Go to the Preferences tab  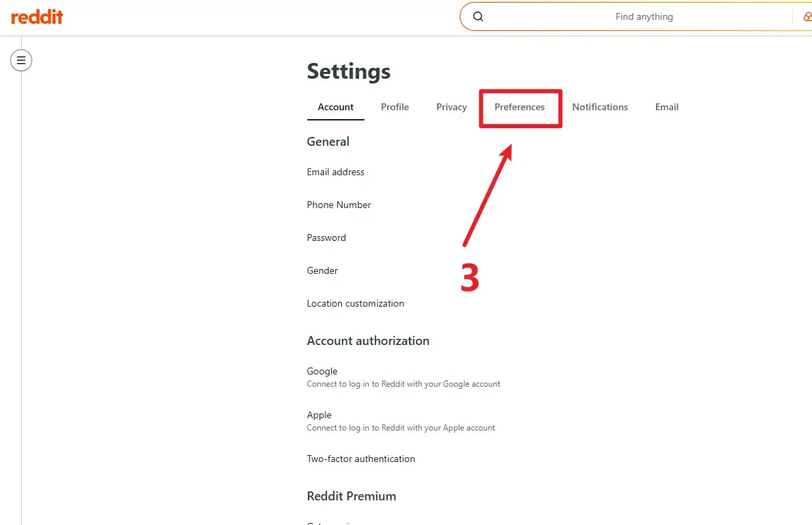click(x=520, y=107)
